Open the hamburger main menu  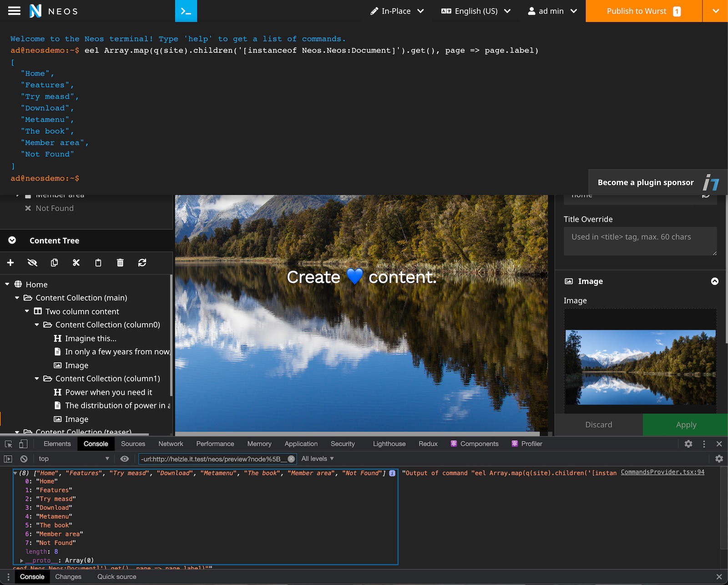point(14,11)
